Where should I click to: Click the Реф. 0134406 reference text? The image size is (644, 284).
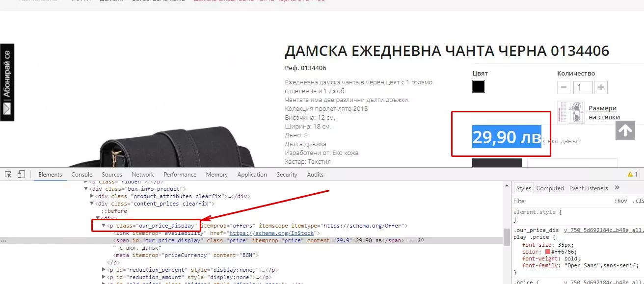pos(305,68)
